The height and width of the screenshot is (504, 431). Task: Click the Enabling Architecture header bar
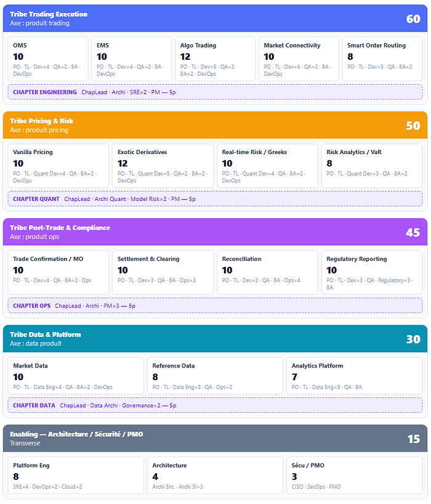click(215, 438)
